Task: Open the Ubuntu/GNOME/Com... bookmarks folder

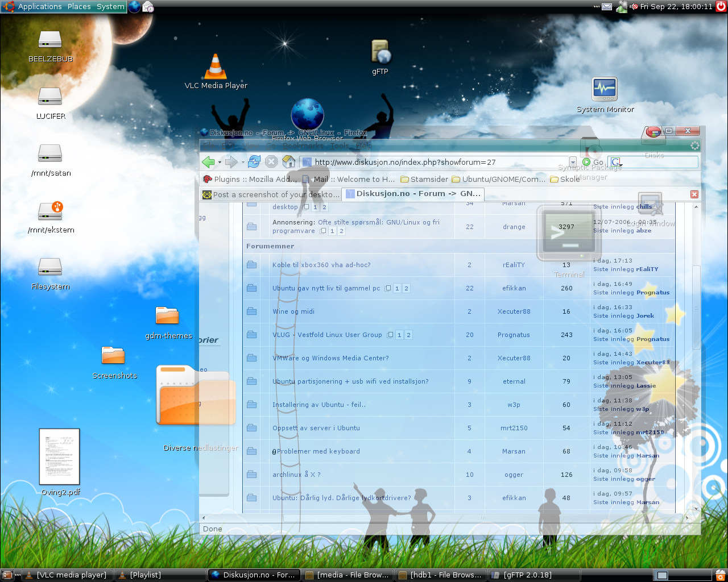Action: (x=499, y=179)
